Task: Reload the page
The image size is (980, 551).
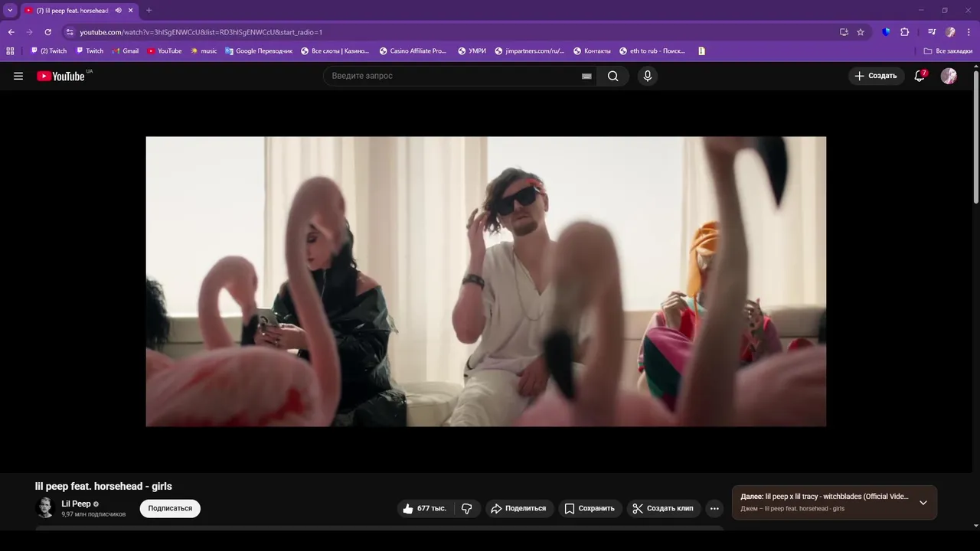Action: (47, 32)
